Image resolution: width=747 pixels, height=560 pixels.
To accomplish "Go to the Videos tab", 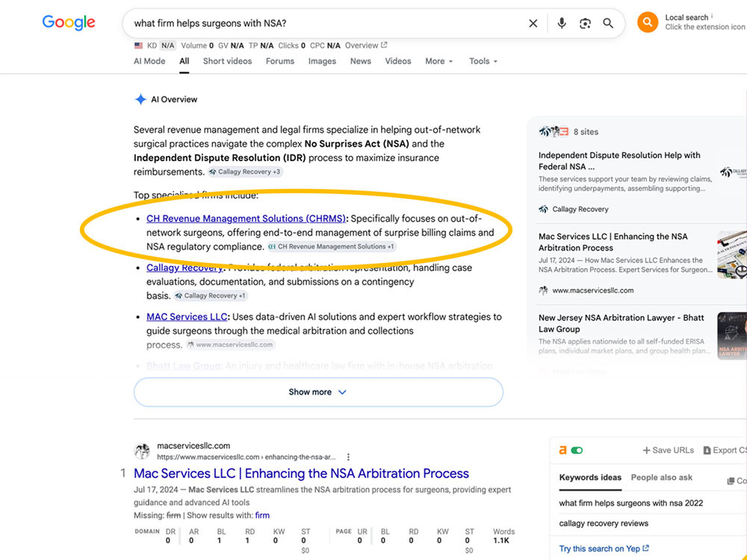I will click(x=398, y=61).
